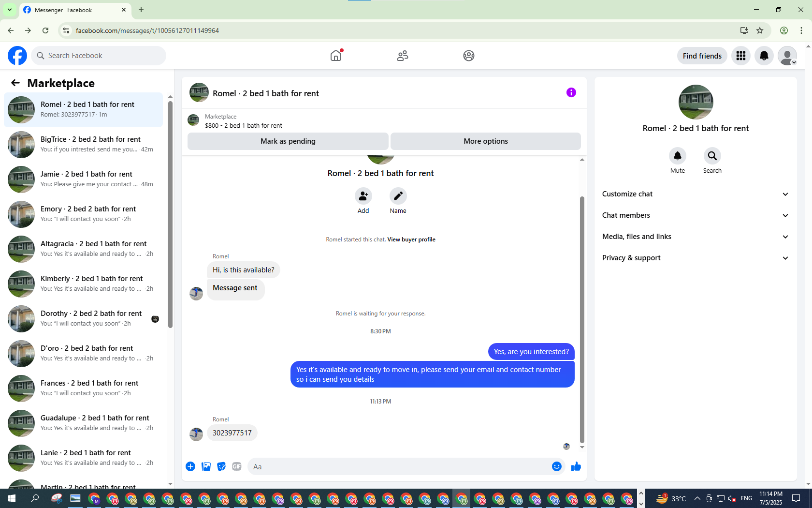Click the conversation list scrollbar
Image resolution: width=812 pixels, height=508 pixels.
pyautogui.click(x=170, y=214)
